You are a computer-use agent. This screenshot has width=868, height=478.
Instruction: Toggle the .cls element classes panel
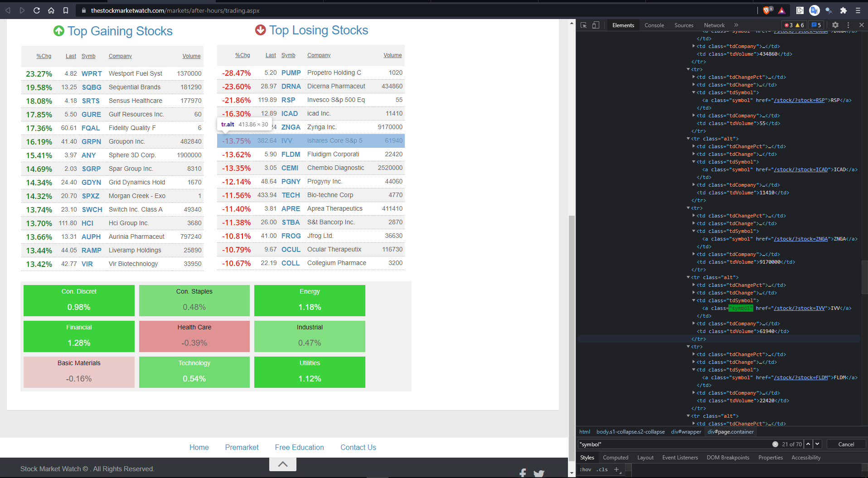pyautogui.click(x=602, y=469)
